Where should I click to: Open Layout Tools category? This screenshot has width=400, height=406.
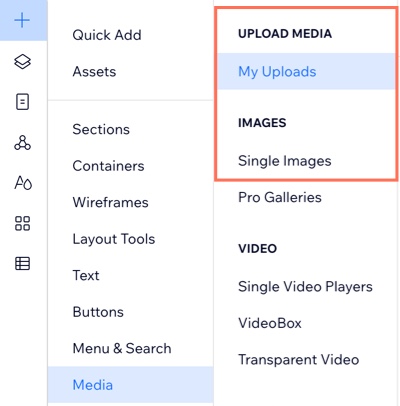tap(114, 239)
